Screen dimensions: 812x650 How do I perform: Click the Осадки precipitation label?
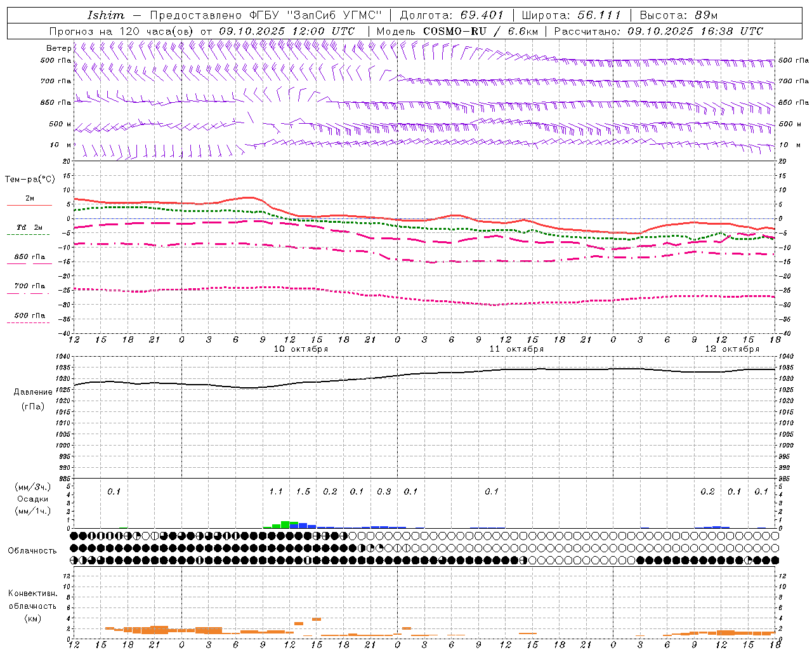33,499
